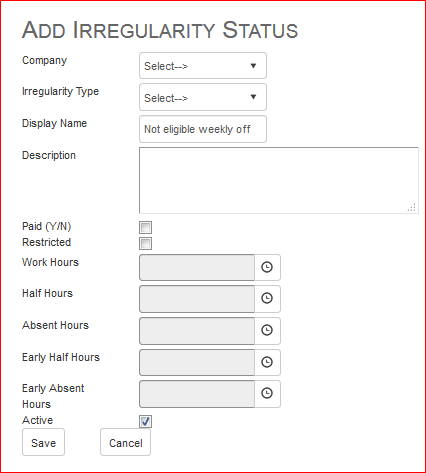Click the Company dropdown arrow
Viewport: 426px width, 473px height.
(253, 66)
